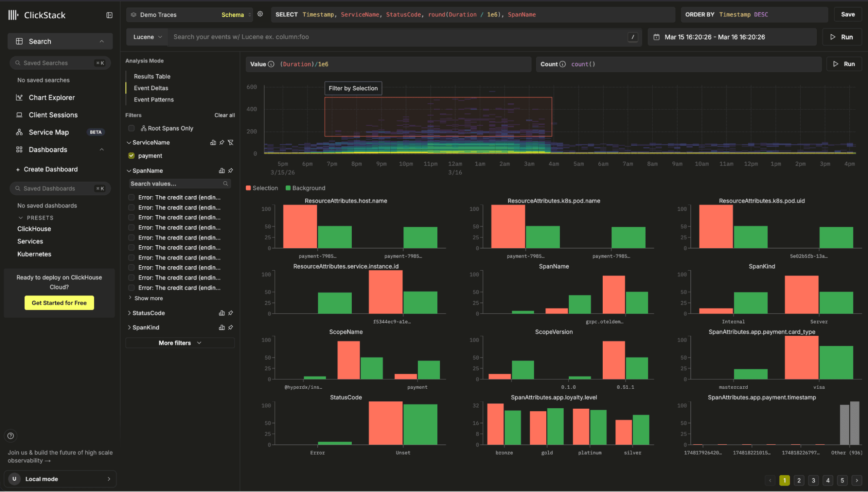Show SpanKind distribution chart icon
The width and height of the screenshot is (868, 492).
[221, 328]
